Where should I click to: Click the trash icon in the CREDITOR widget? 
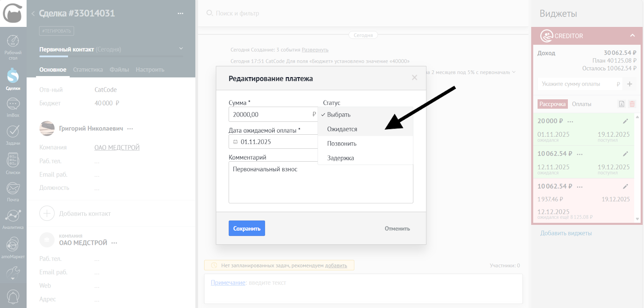click(632, 104)
